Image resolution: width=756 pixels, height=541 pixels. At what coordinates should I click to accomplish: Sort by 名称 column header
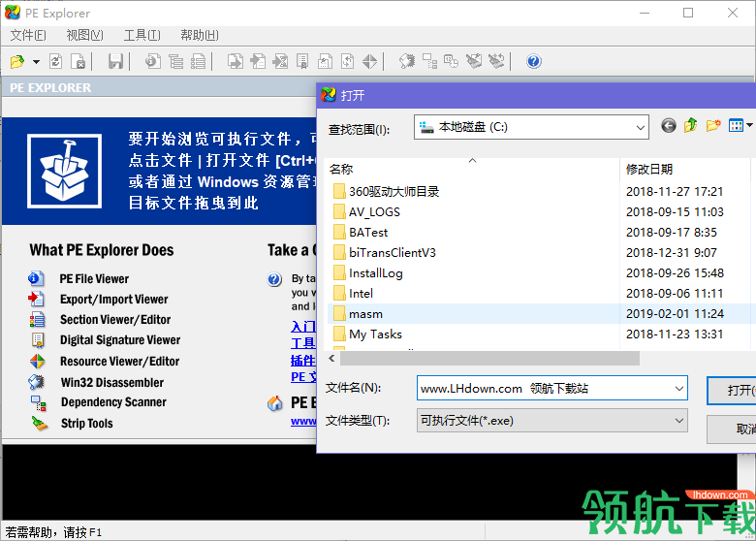coord(341,170)
